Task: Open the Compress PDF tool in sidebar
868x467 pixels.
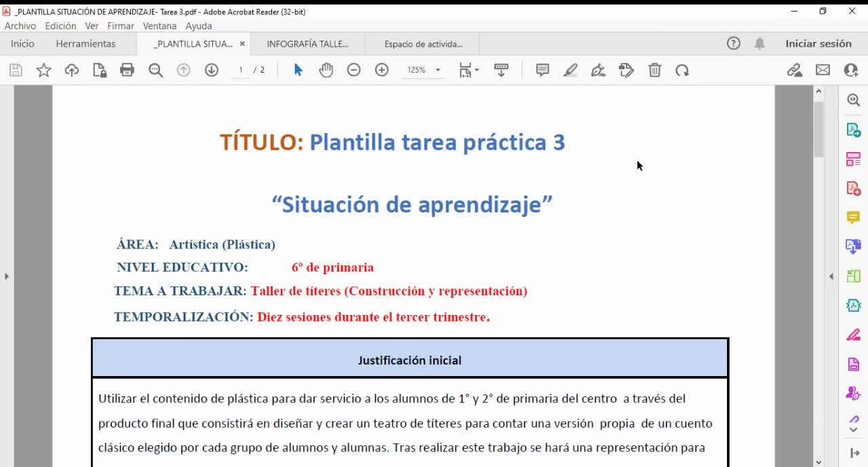Action: [x=853, y=305]
